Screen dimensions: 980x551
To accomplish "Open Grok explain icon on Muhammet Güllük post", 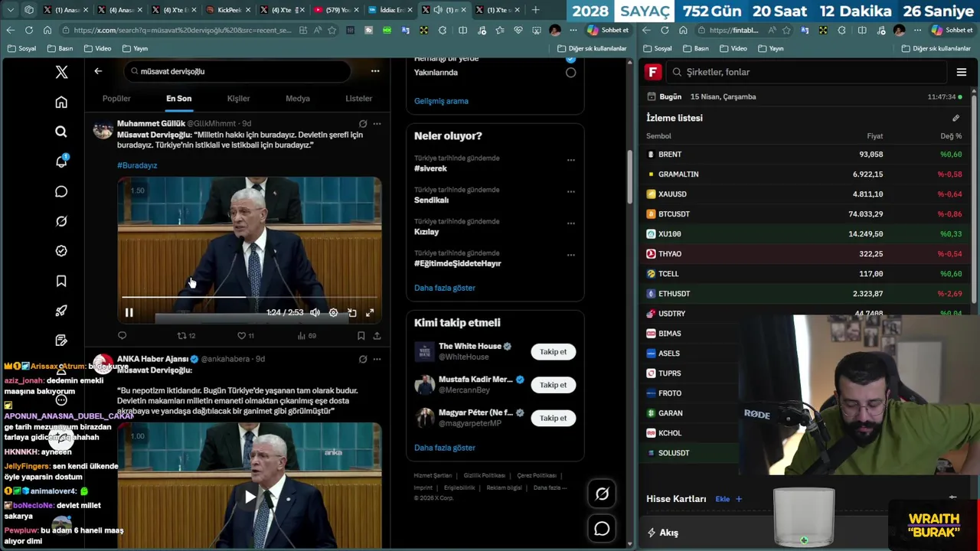I will [363, 123].
